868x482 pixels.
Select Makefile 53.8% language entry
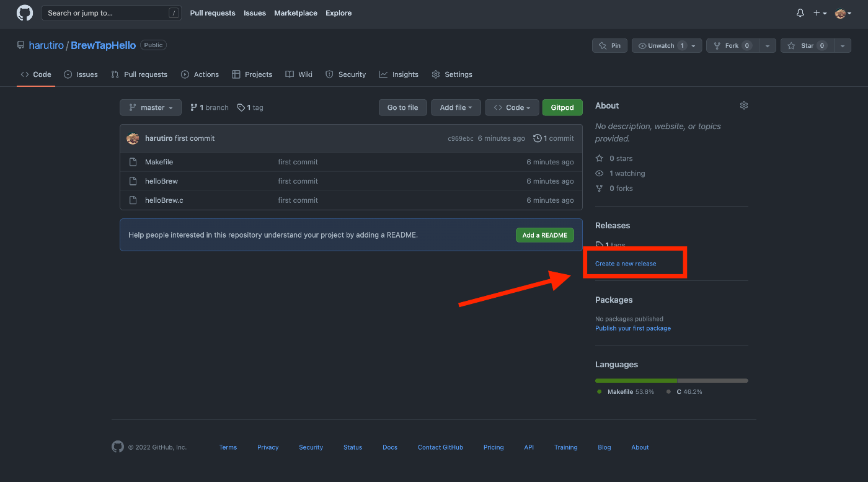[x=625, y=392]
